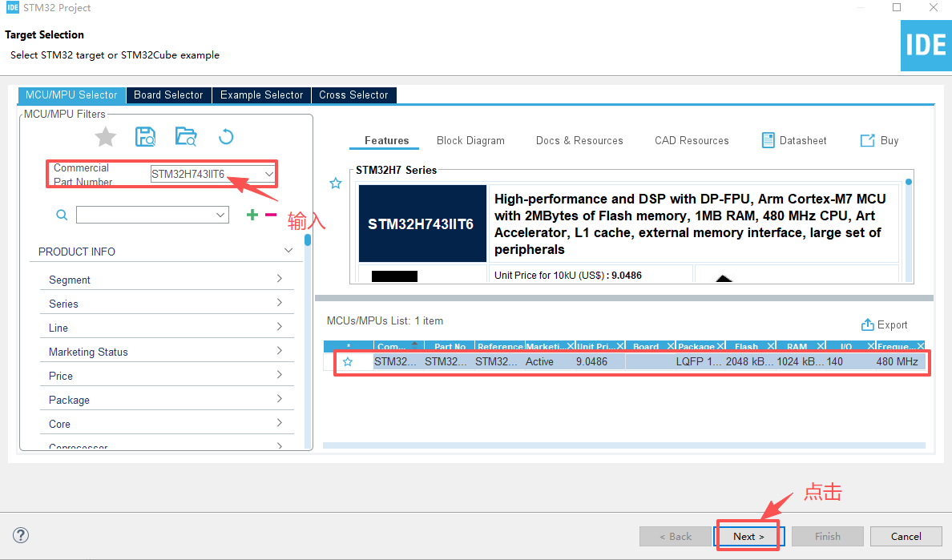Click the feature description scrollbar handle
Image resolution: width=952 pixels, height=560 pixels.
coord(908,182)
